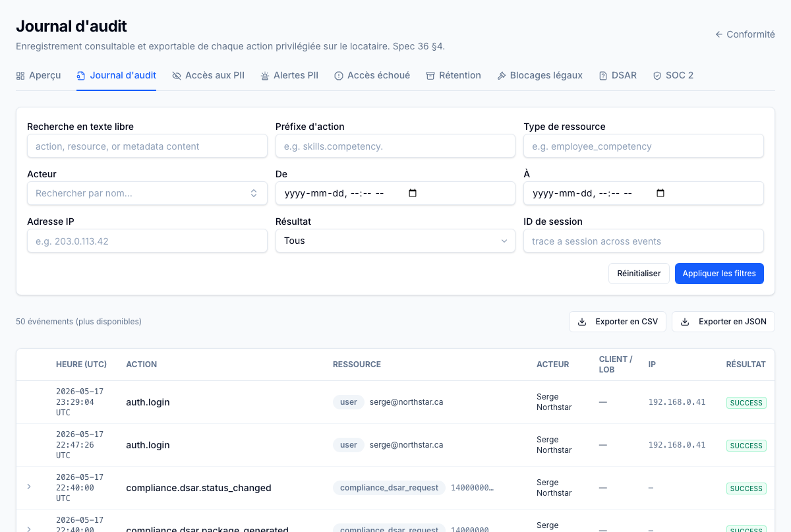Go back to Conformité
The image size is (791, 532).
745,34
